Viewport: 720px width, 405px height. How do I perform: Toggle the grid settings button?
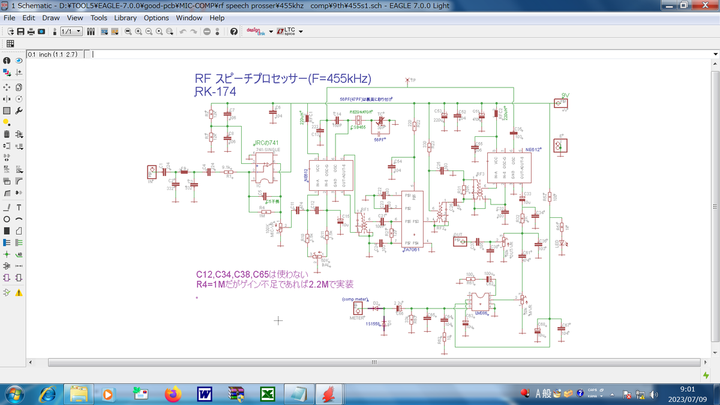click(x=10, y=44)
